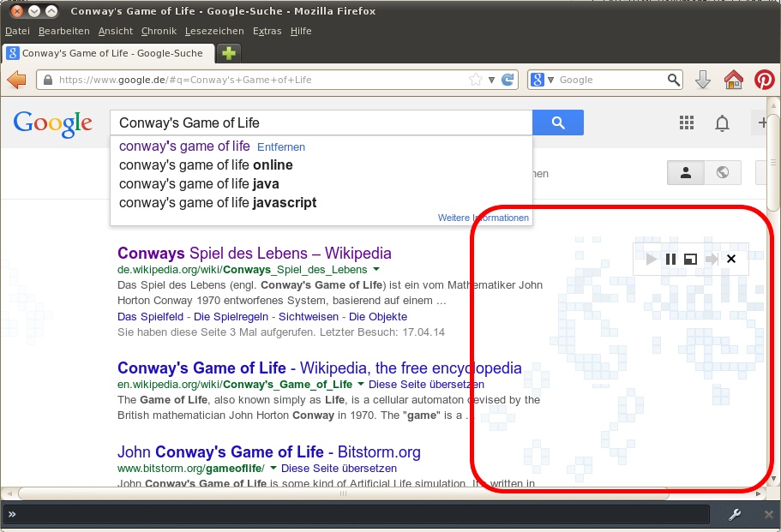The height and width of the screenshot is (532, 781).
Task: Click the magnifier in the Firefox search box
Action: pyautogui.click(x=674, y=80)
